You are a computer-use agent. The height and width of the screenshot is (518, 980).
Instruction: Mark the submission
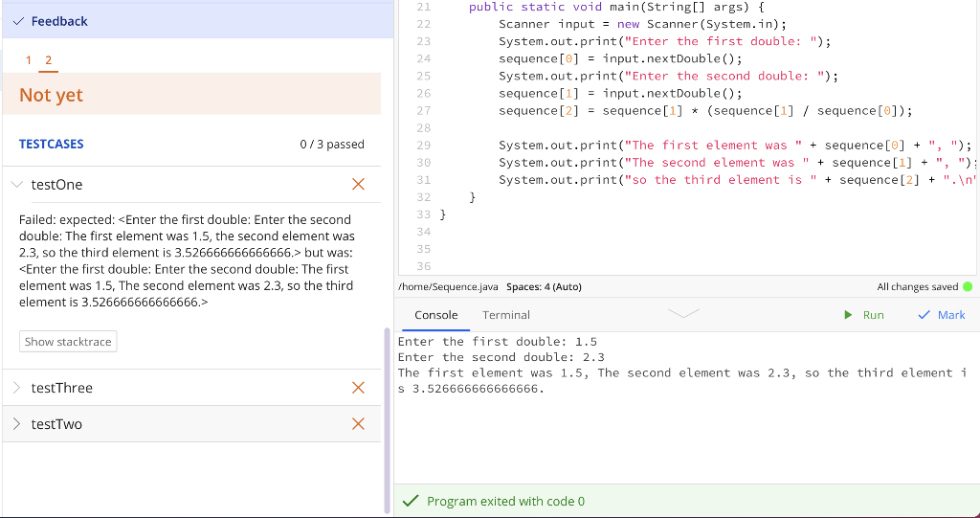942,315
